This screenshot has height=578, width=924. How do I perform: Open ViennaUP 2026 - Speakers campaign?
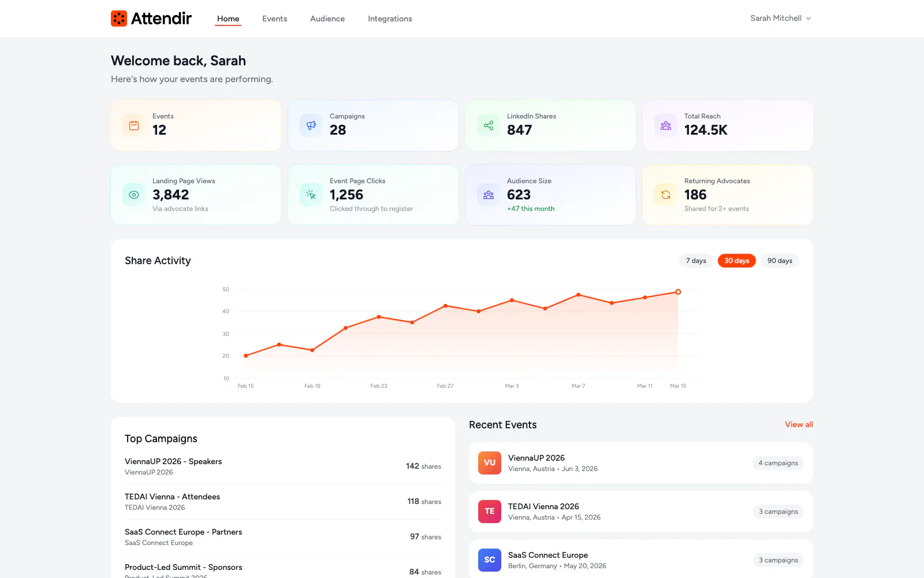click(x=283, y=466)
